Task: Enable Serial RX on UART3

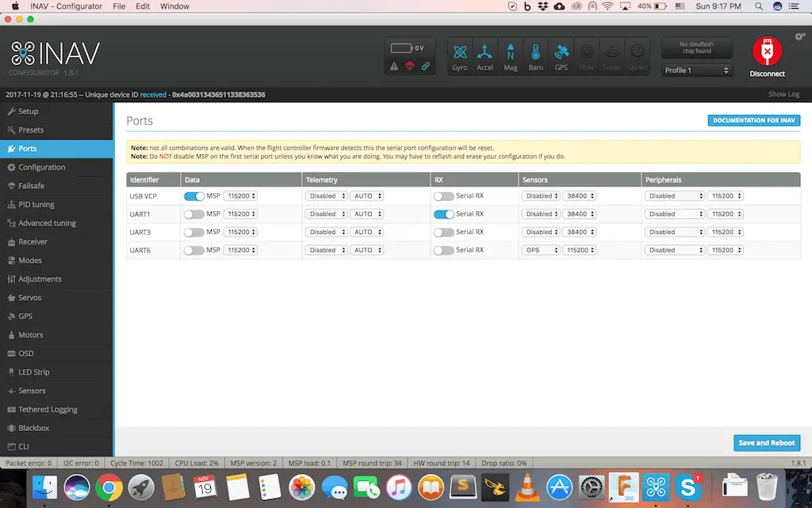Action: (444, 233)
